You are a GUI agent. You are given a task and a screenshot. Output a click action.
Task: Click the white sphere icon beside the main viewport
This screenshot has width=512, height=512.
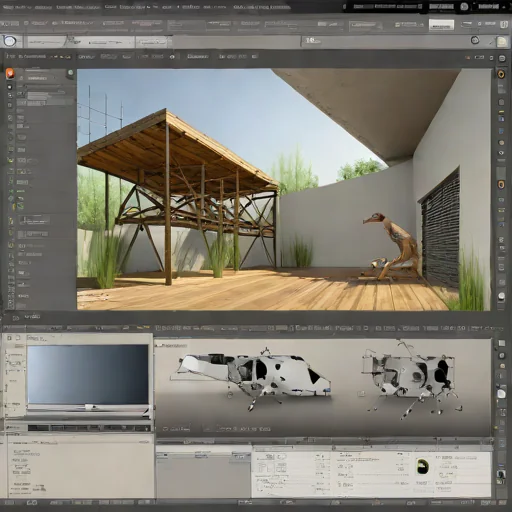[x=501, y=296]
